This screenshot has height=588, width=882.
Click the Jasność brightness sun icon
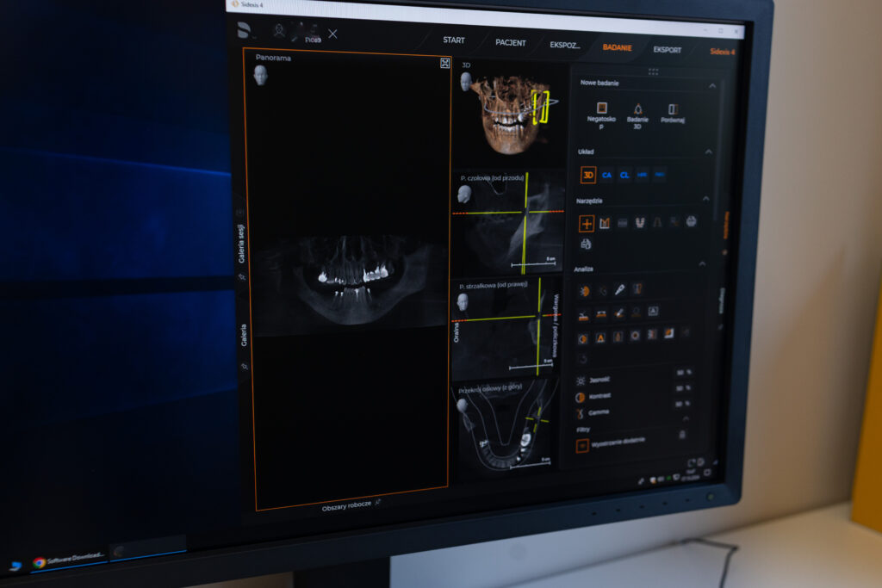[x=580, y=381]
